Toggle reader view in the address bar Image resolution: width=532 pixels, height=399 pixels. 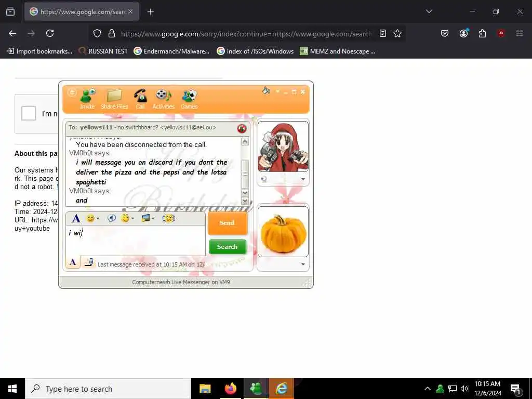coord(383,33)
